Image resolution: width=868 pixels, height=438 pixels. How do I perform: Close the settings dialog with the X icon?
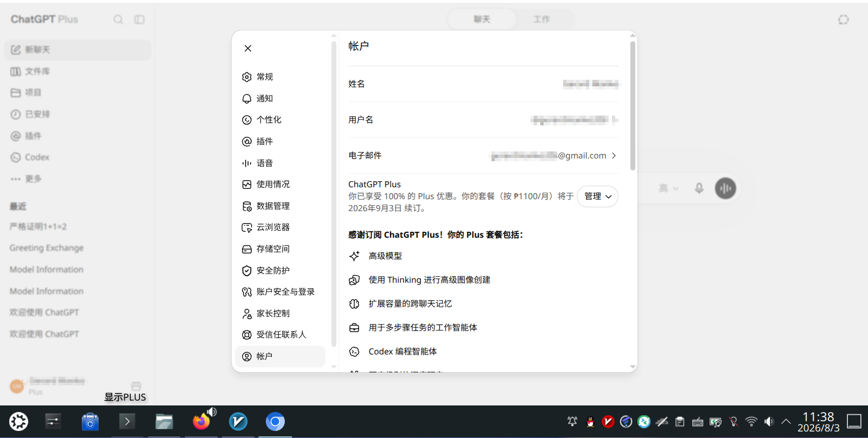248,48
